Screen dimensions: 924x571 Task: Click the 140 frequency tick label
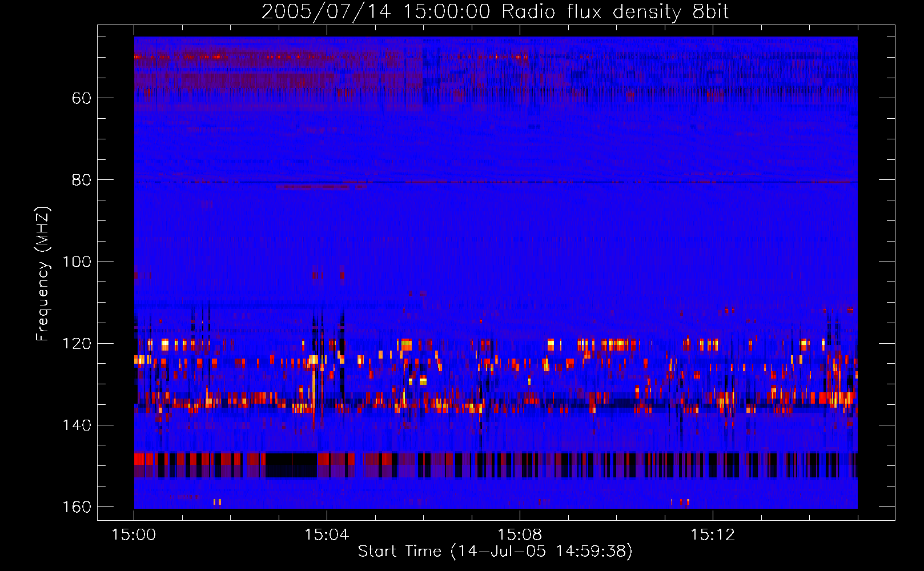click(x=77, y=425)
